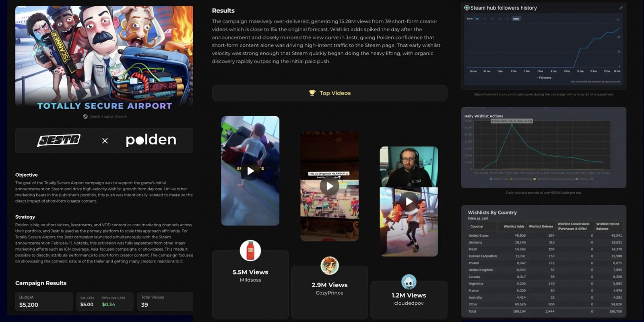The width and height of the screenshot is (644, 322).
Task: Click the 'Wishlist Deletes' column header
Action: tap(541, 227)
